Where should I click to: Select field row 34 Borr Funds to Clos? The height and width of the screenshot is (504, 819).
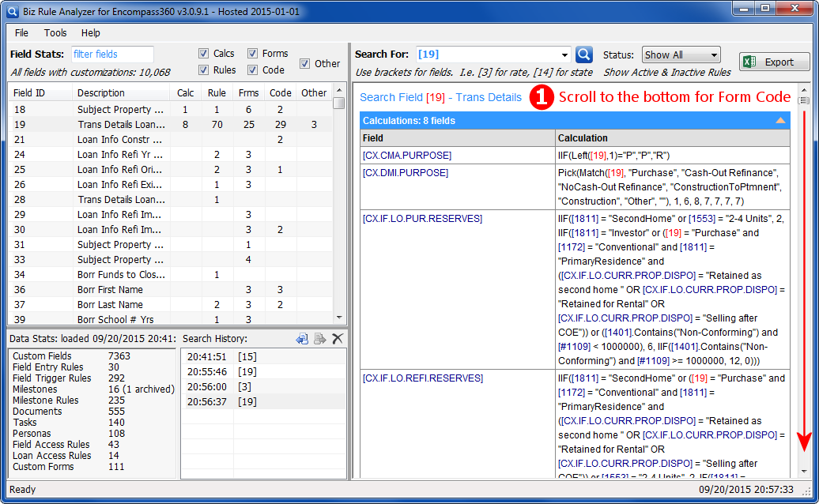tap(171, 275)
